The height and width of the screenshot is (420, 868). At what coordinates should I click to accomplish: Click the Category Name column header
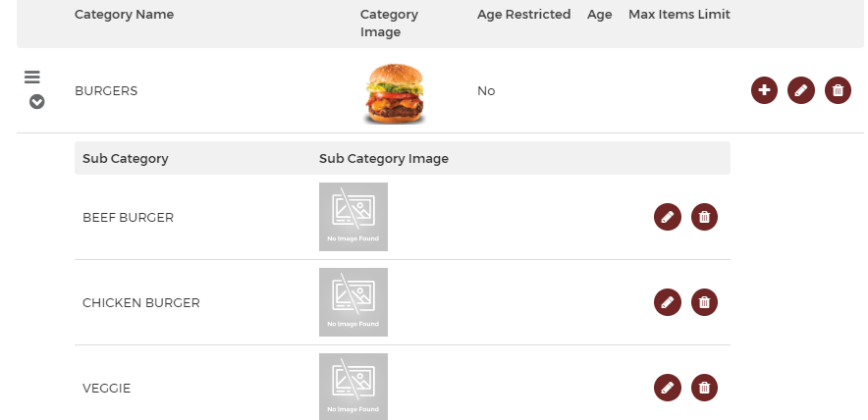(x=124, y=15)
